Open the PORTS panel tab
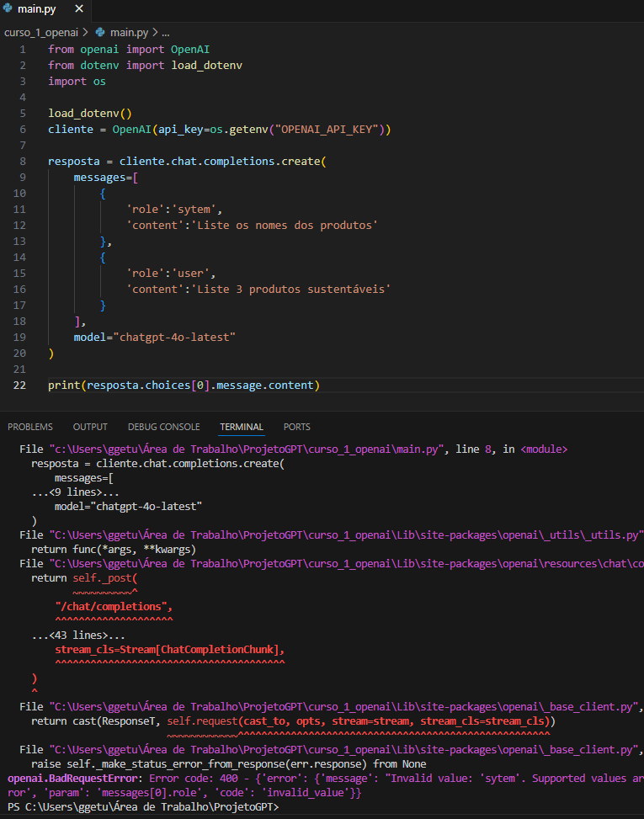This screenshot has width=644, height=819. pyautogui.click(x=296, y=427)
